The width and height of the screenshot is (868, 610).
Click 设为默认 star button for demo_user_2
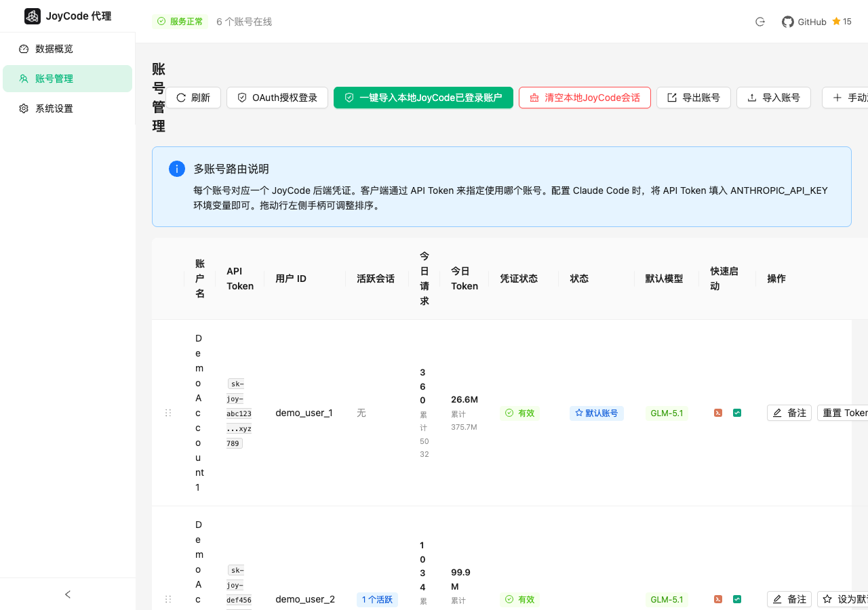842,599
